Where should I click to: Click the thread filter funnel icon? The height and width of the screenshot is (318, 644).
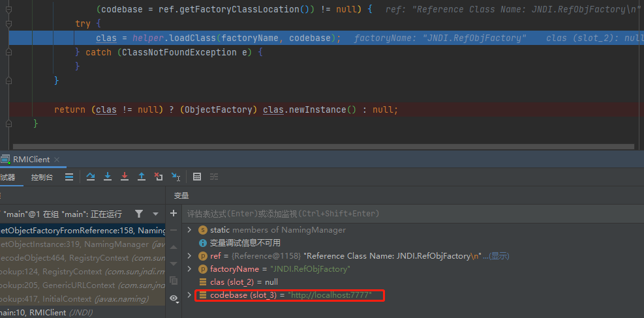point(139,214)
